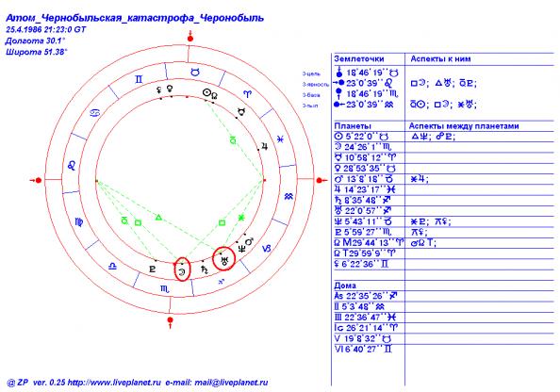Screen dimensions: 560x392
Task: Select the Sun glyph inside the chart wheel
Action: coord(206,93)
